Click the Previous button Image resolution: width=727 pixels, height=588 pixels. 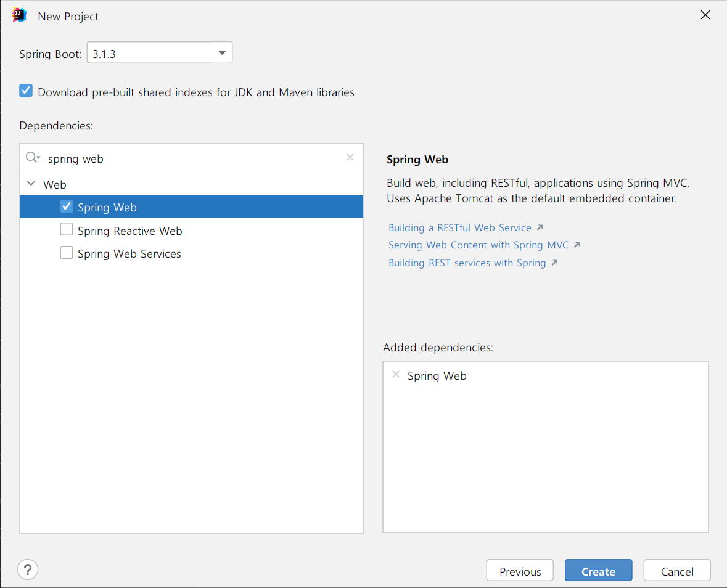click(520, 570)
